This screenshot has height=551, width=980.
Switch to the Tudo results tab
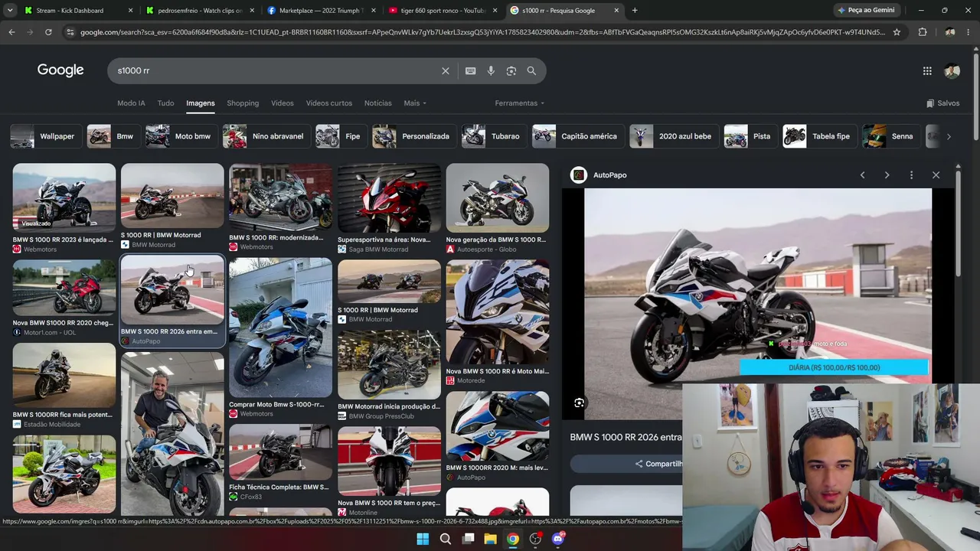(x=165, y=103)
